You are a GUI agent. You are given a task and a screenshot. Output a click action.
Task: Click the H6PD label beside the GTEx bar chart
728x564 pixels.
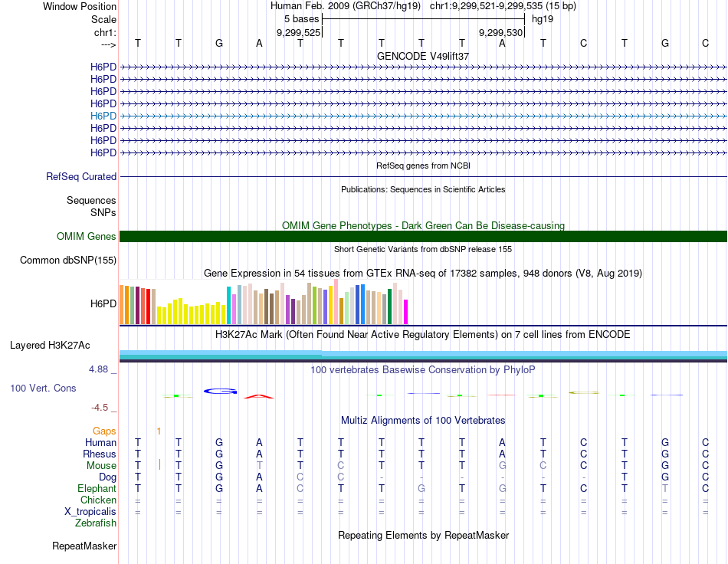pyautogui.click(x=103, y=304)
